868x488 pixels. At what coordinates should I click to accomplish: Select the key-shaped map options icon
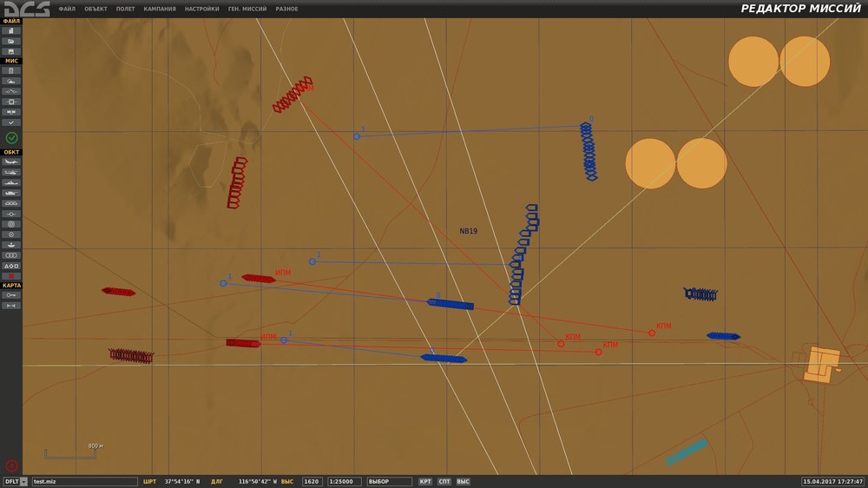(11, 295)
